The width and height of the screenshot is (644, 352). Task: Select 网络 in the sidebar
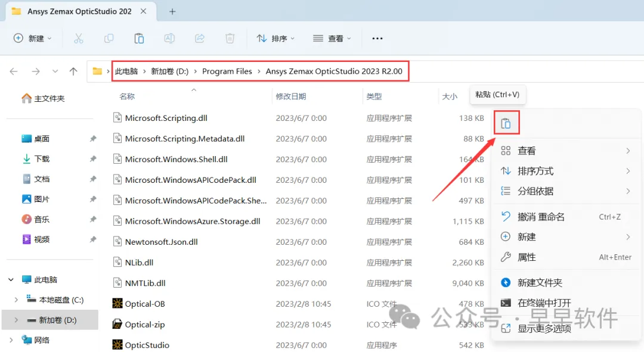tap(36, 340)
